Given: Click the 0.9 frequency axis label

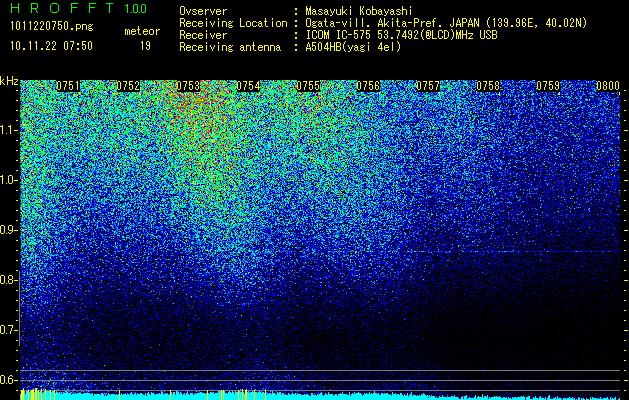Looking at the screenshot, I should (8, 230).
